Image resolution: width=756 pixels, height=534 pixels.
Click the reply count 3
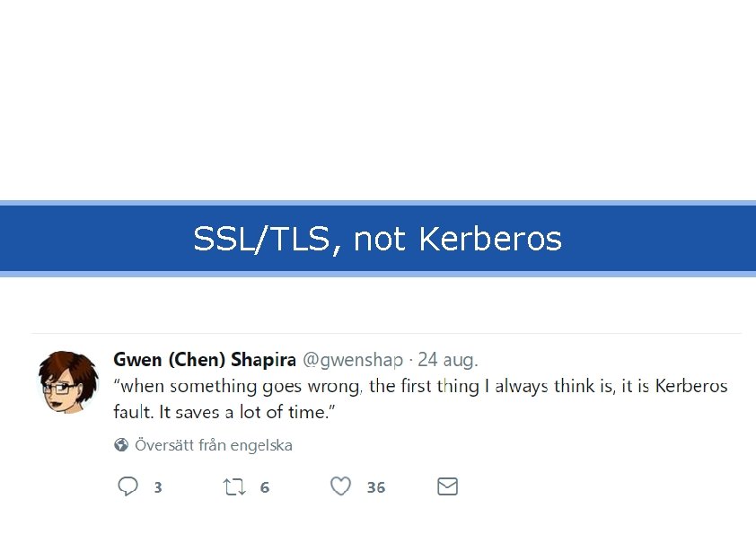point(158,487)
